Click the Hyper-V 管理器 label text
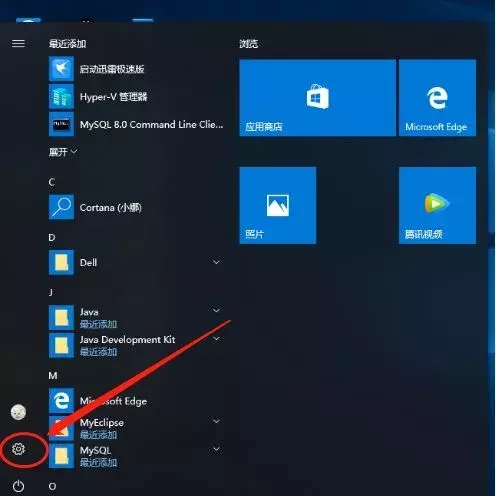The height and width of the screenshot is (496, 496). point(113,97)
